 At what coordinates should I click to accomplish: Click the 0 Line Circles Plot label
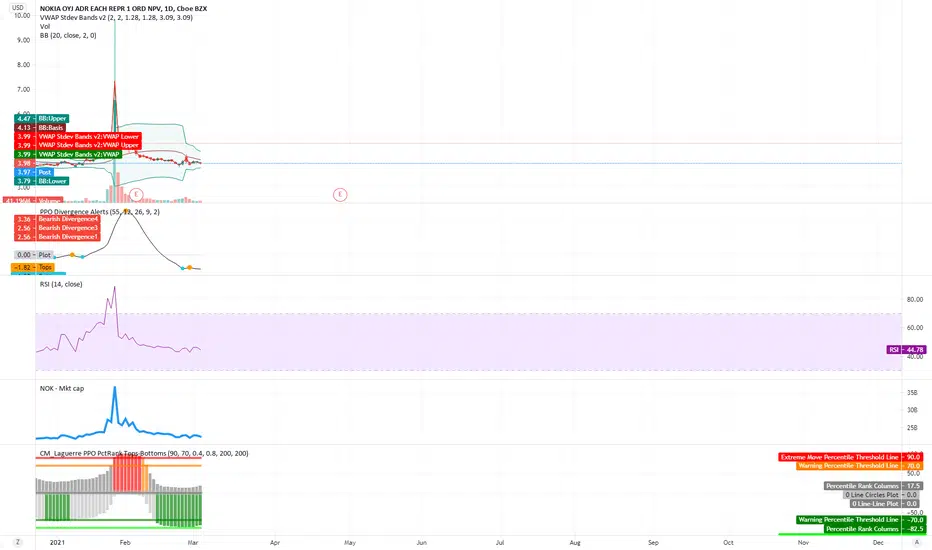(x=883, y=495)
